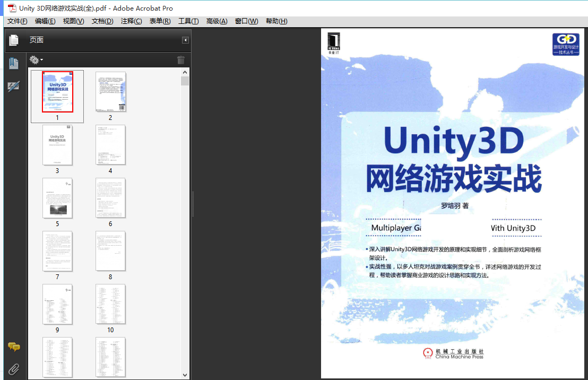Click thumbnail scrollbar down arrow
Viewport: 588px width, 380px height.
185,375
